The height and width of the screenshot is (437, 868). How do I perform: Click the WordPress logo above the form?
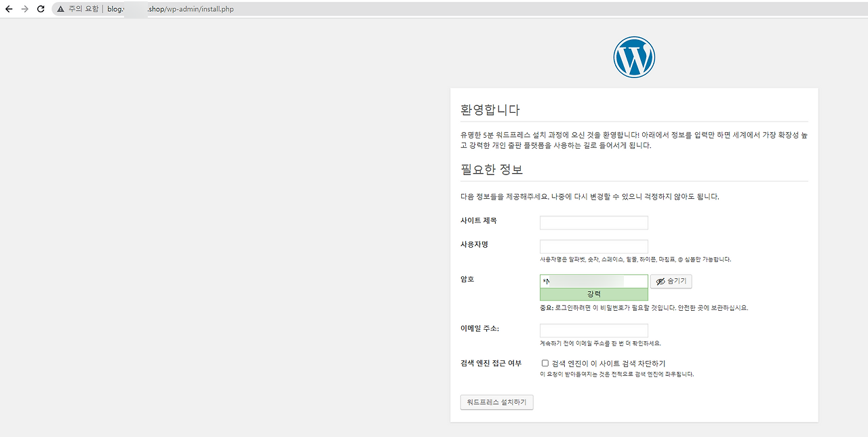coord(634,57)
